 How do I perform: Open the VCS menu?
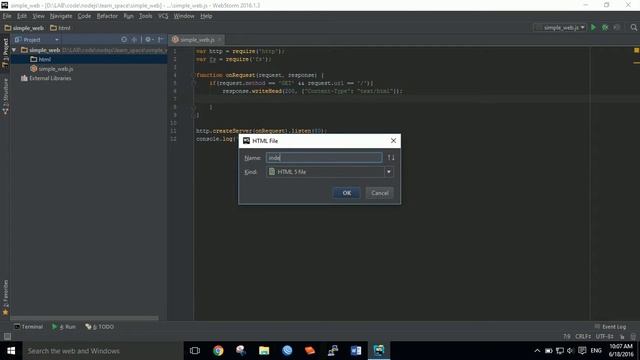click(163, 16)
